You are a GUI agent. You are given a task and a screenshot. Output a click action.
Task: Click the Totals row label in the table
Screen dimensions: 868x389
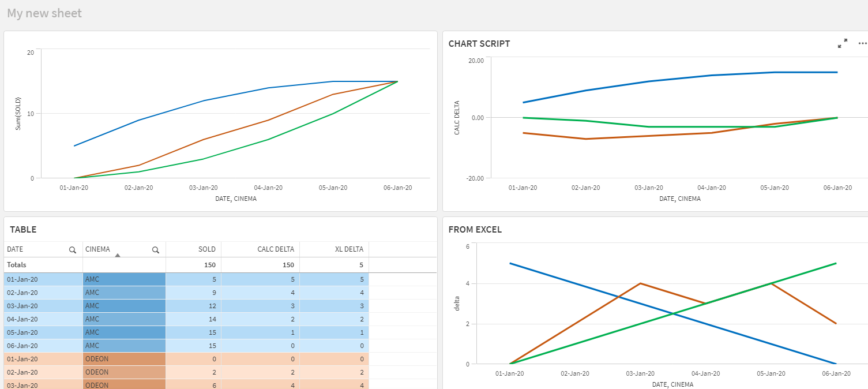pos(17,265)
